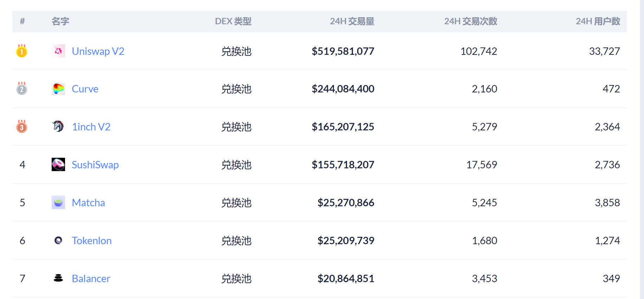Select the $519,581,077 volume value
This screenshot has width=644, height=299.
(x=343, y=51)
